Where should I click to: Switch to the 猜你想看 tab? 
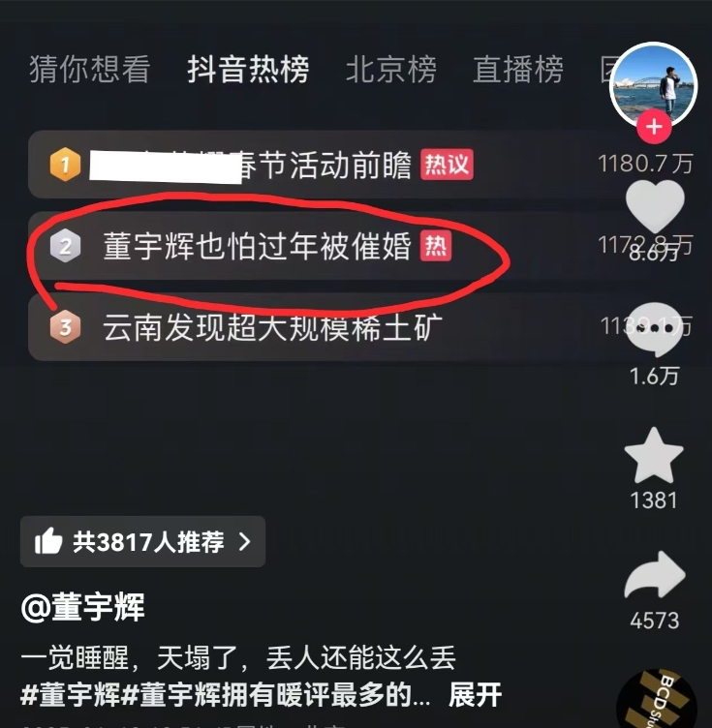90,69
